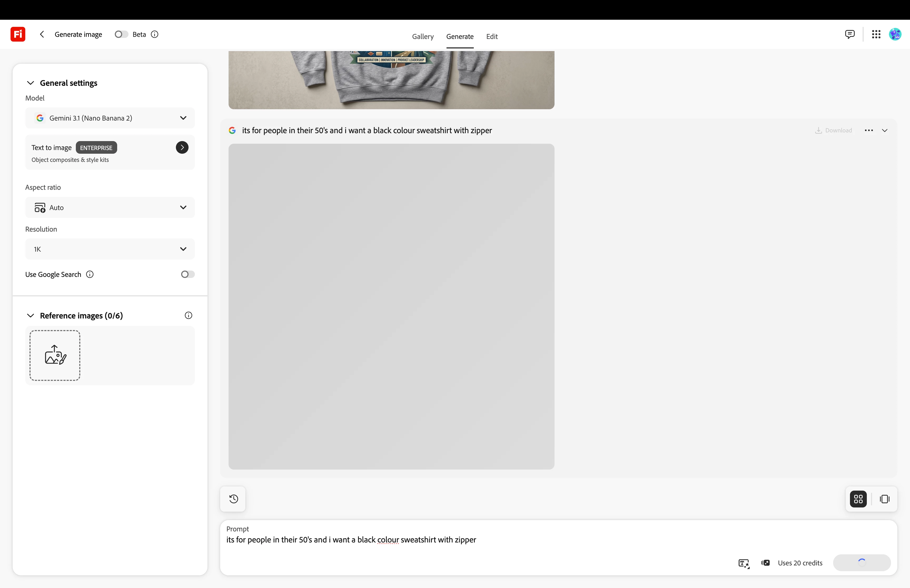Click the loading Generate button

pos(862,563)
